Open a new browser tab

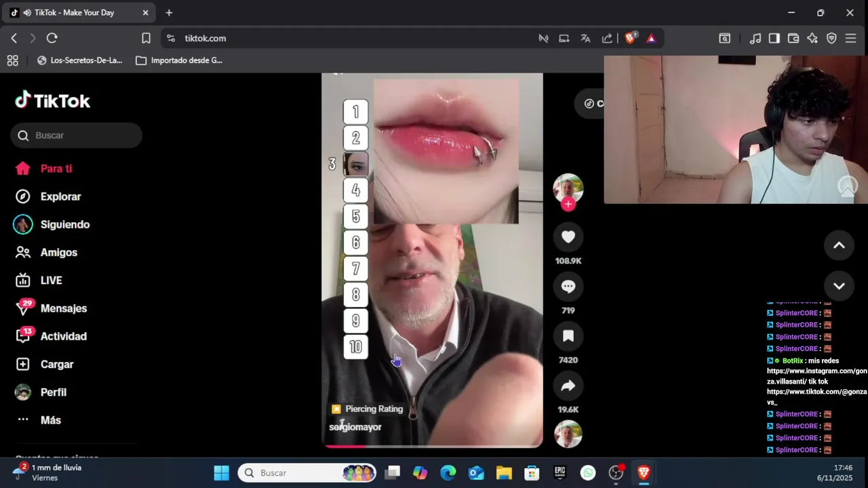(x=169, y=13)
